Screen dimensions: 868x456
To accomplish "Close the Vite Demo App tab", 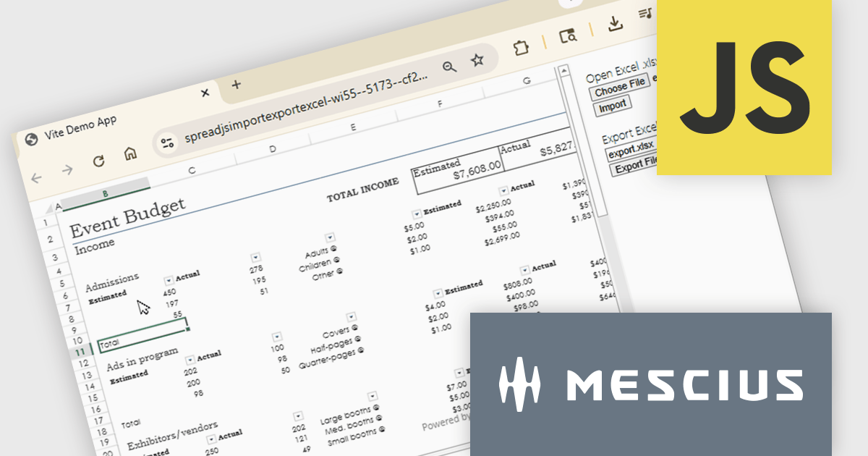I will click(x=205, y=93).
